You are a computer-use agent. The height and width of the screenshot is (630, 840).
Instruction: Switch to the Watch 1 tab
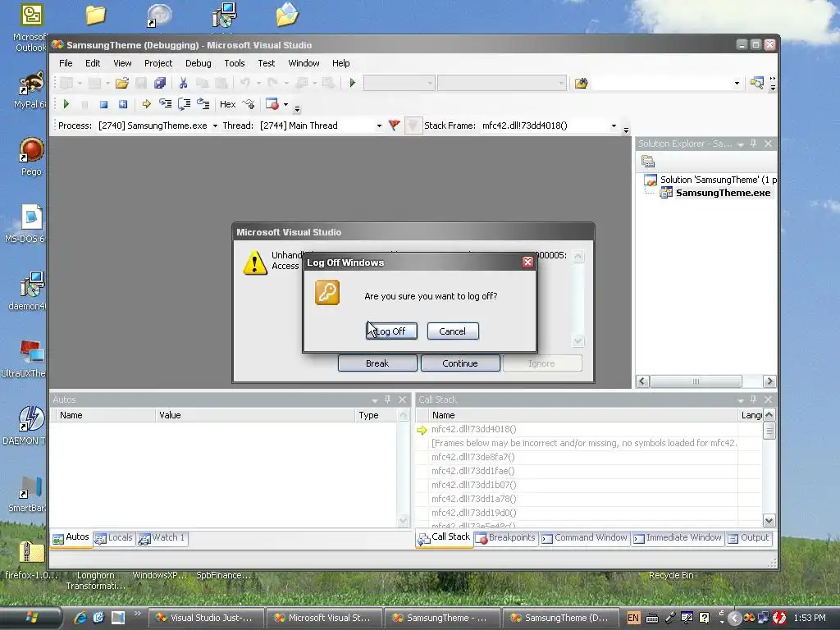click(162, 538)
